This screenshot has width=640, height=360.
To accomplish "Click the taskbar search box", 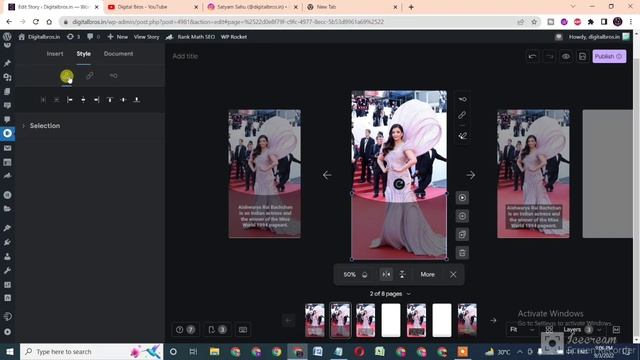I will click(91, 351).
